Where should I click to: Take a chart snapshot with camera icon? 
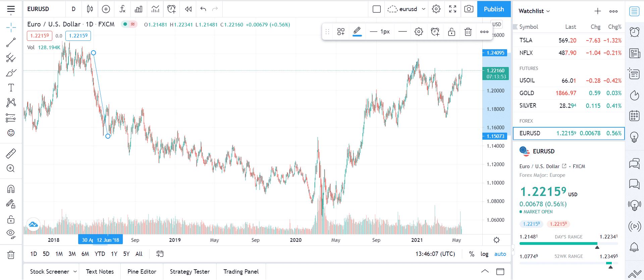coord(469,9)
